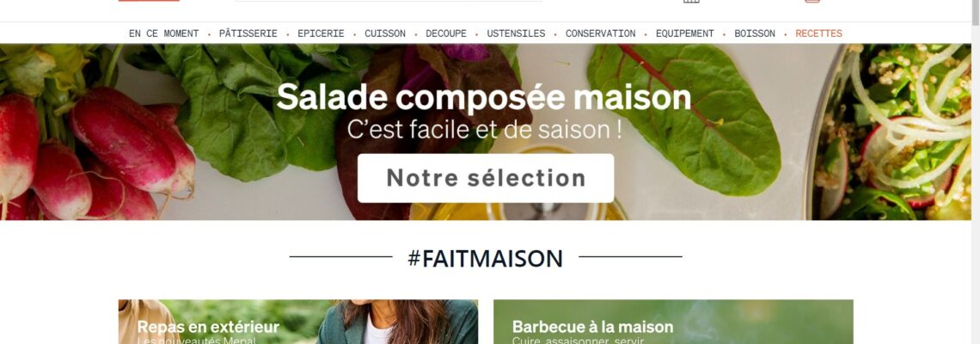Screen dimensions: 980x344
Task: Open the RECETTES link in orange
Action: pyautogui.click(x=818, y=34)
